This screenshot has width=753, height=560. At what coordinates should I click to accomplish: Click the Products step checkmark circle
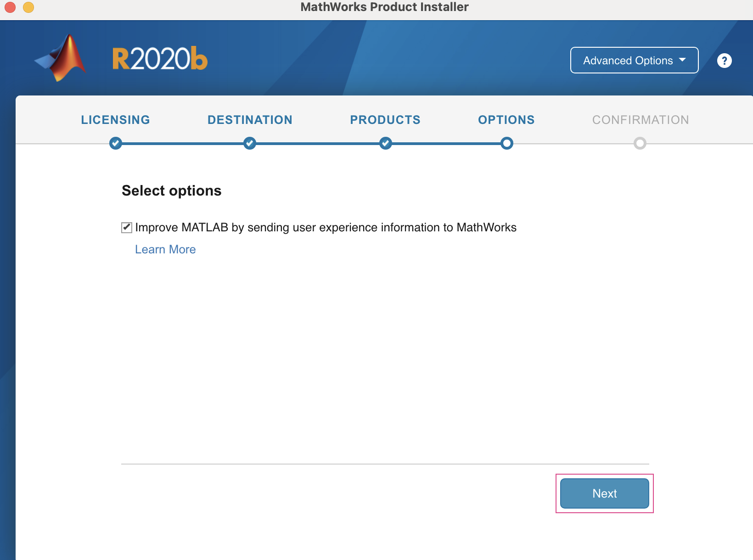[386, 143]
